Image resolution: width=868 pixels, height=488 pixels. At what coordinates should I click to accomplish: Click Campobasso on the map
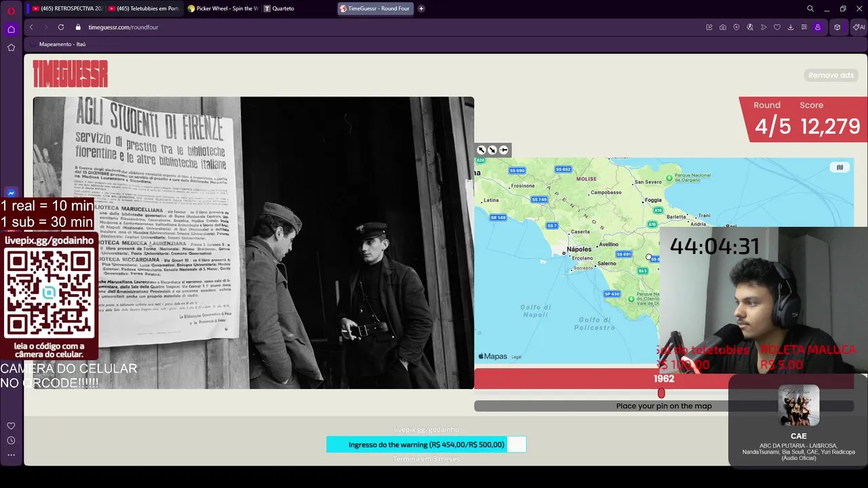tap(606, 192)
